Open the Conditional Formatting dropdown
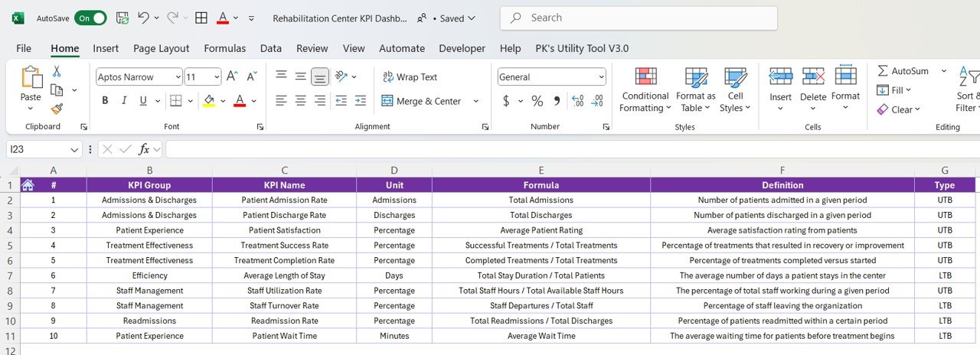The height and width of the screenshot is (355, 980). [x=645, y=90]
